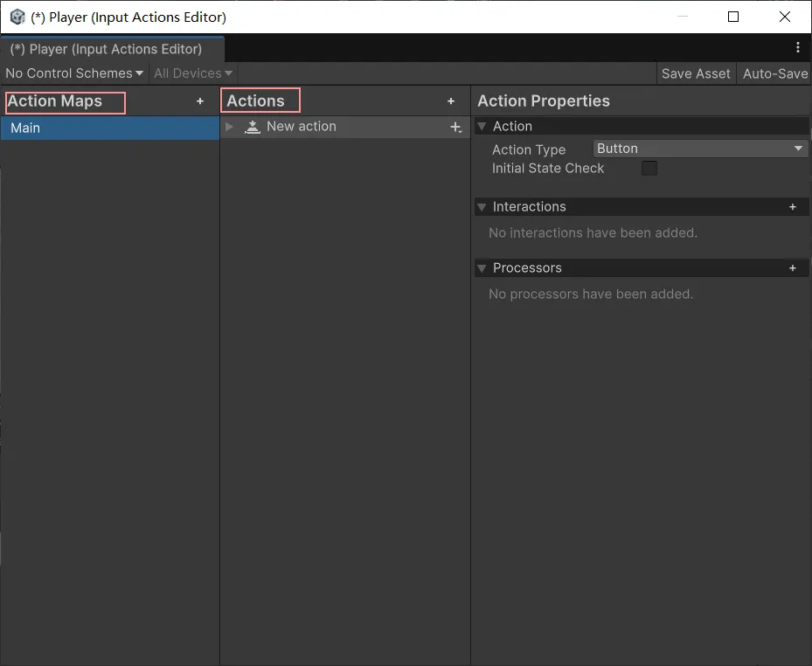Add an interaction using the plus icon

[793, 207]
